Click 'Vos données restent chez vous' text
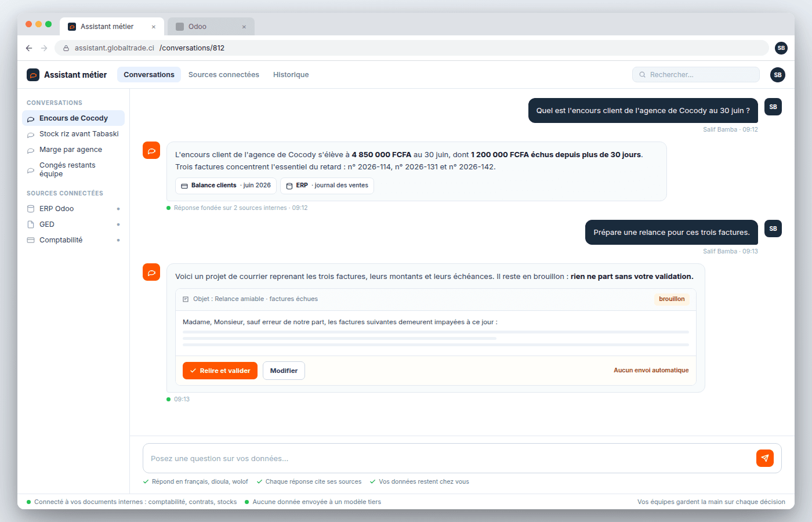 pos(424,482)
